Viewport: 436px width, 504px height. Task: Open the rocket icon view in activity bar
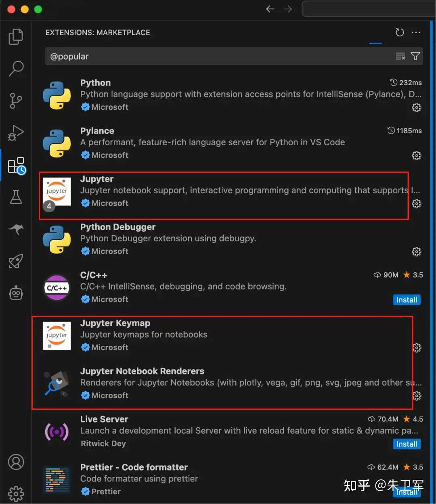click(16, 261)
